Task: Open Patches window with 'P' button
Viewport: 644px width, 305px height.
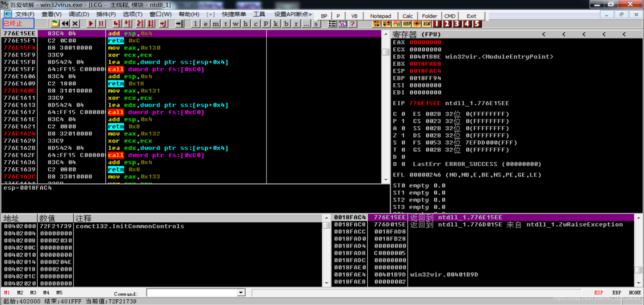Action: click(266, 24)
